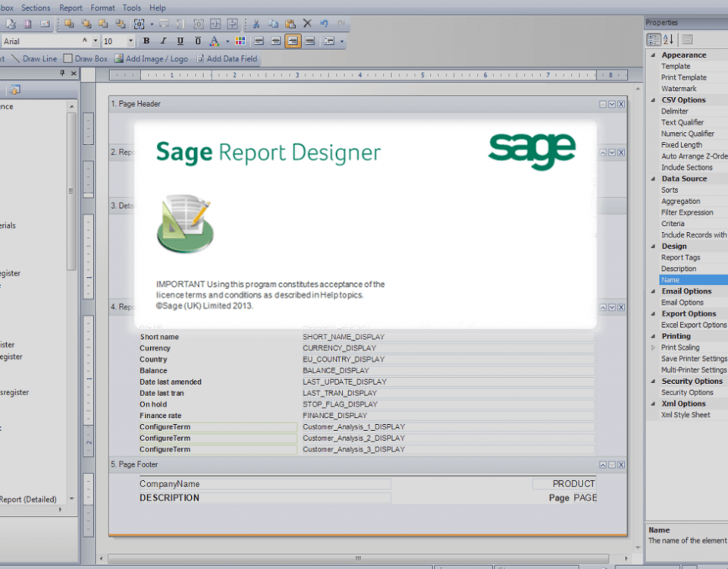728x569 pixels.
Task: Click the font color A swatch
Action: click(x=214, y=41)
